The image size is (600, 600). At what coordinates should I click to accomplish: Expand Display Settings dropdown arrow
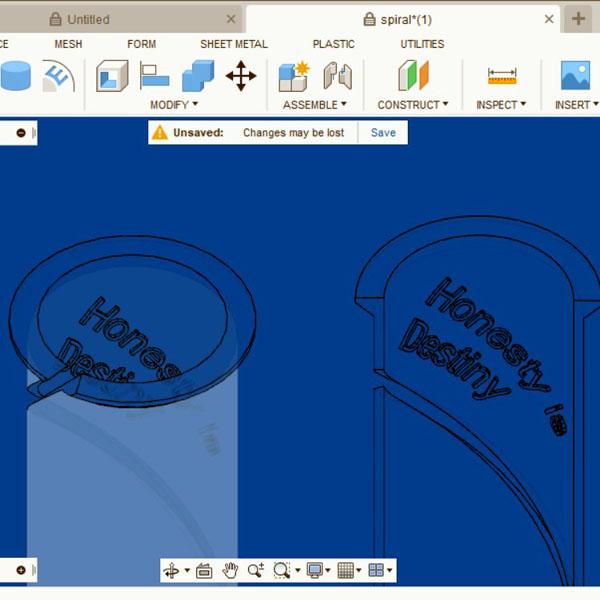pos(328,571)
